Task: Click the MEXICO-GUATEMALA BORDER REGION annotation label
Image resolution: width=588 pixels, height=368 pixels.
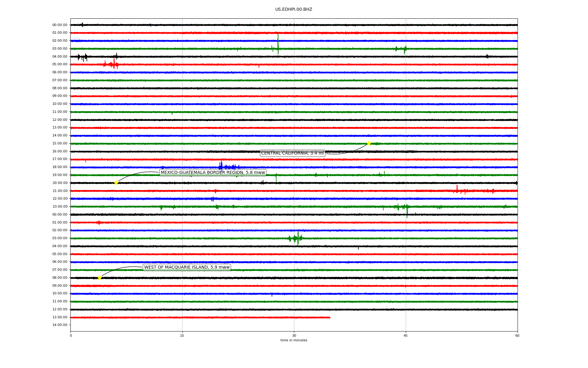Action: (x=213, y=172)
